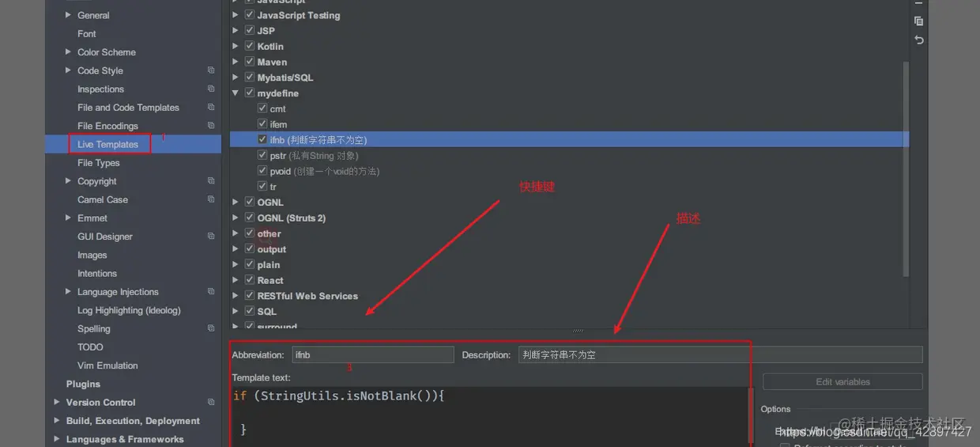Screen dimensions: 980x447
Task: Click into the Description field
Action: coord(720,355)
